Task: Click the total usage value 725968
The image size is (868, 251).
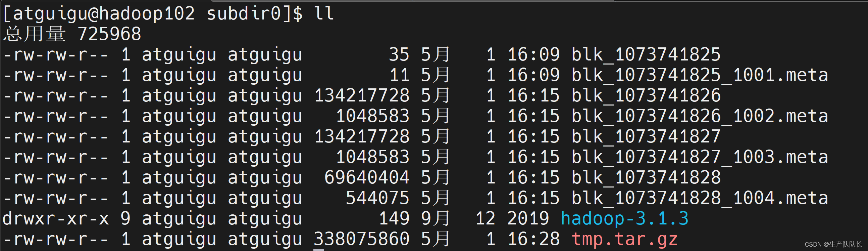Action: 109,34
